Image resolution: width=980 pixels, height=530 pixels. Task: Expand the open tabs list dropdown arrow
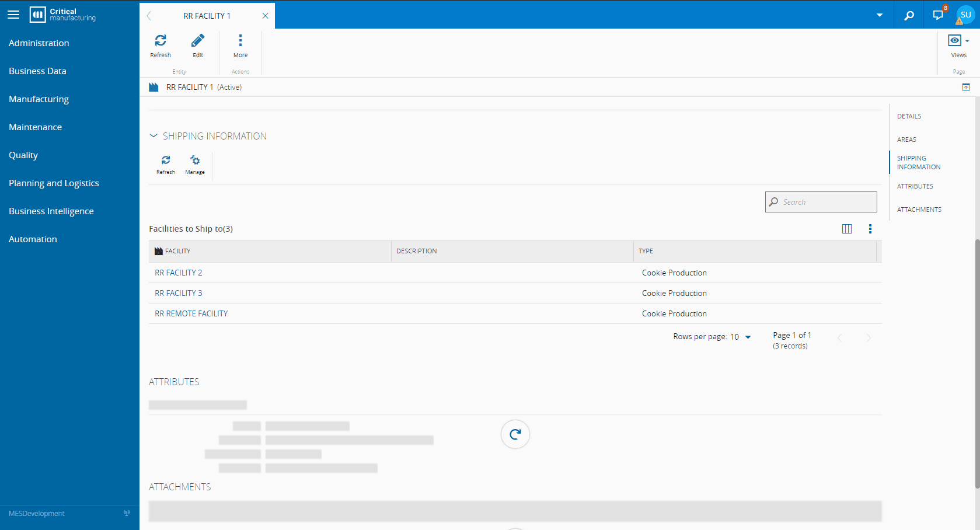pyautogui.click(x=879, y=16)
